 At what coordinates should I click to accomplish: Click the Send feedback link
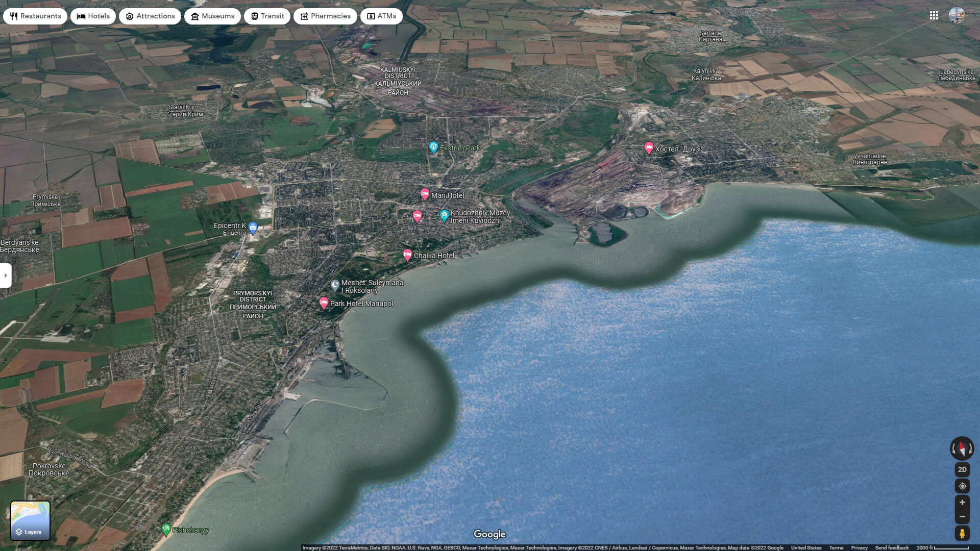click(x=892, y=547)
